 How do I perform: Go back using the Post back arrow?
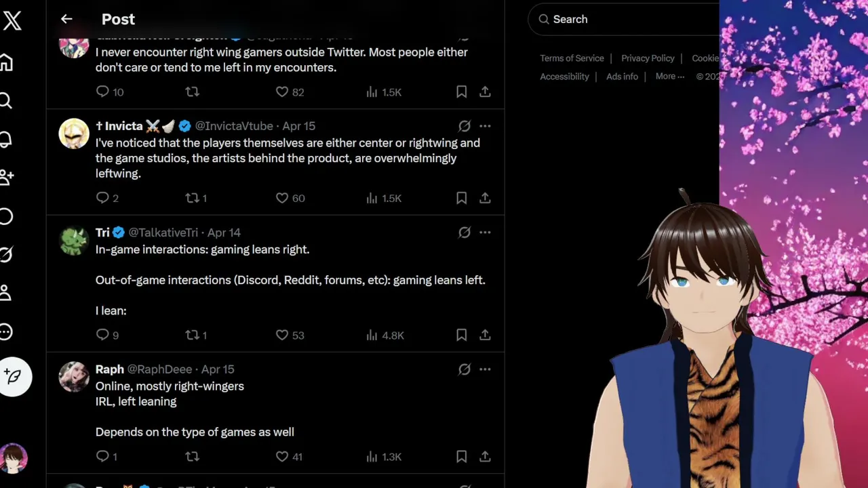[66, 19]
